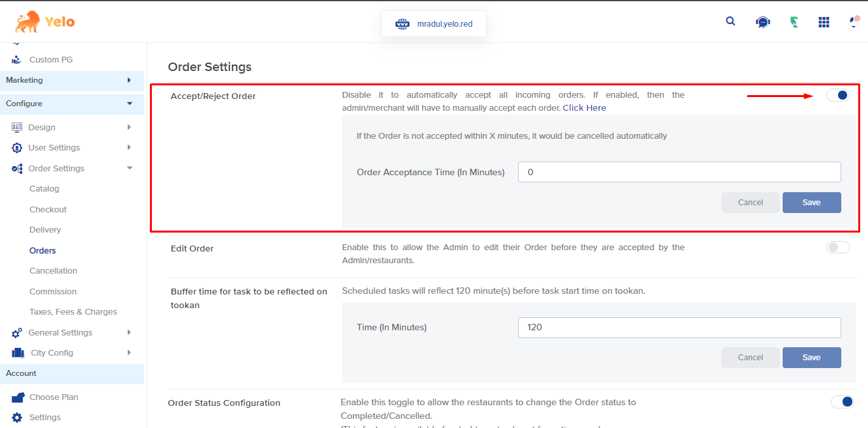Image resolution: width=868 pixels, height=428 pixels.
Task: Open search using magnifier icon
Action: point(731,21)
